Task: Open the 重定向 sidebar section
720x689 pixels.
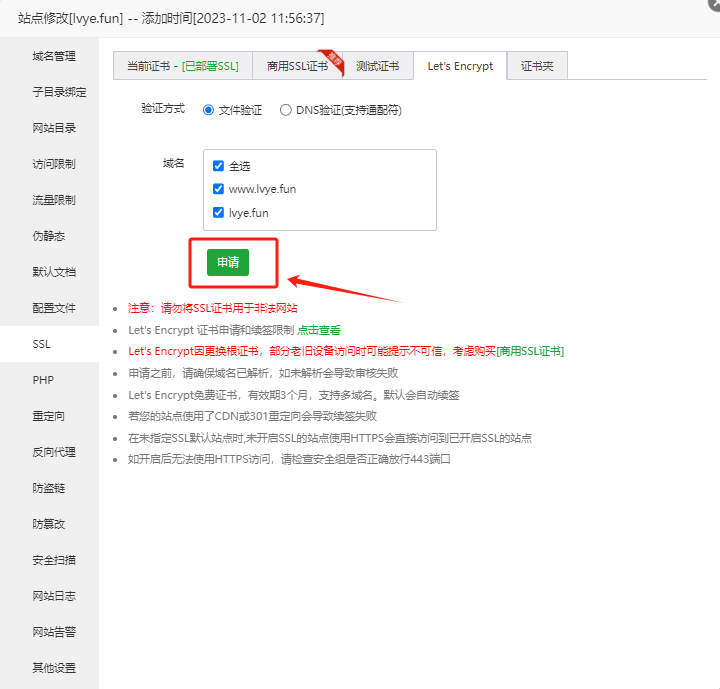Action: 49,416
